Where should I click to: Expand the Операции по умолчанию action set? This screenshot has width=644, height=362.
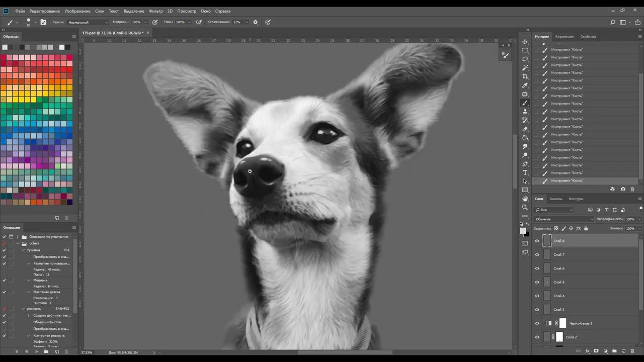click(18, 237)
